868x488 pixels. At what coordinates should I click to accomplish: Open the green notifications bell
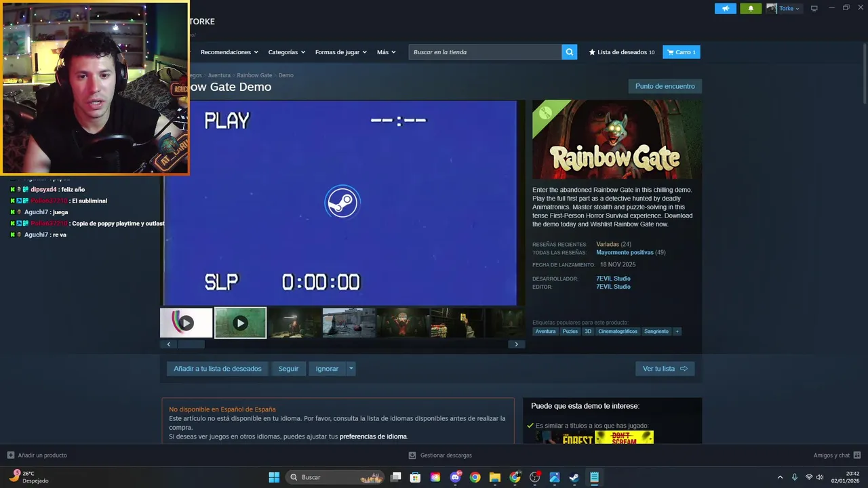click(x=751, y=9)
